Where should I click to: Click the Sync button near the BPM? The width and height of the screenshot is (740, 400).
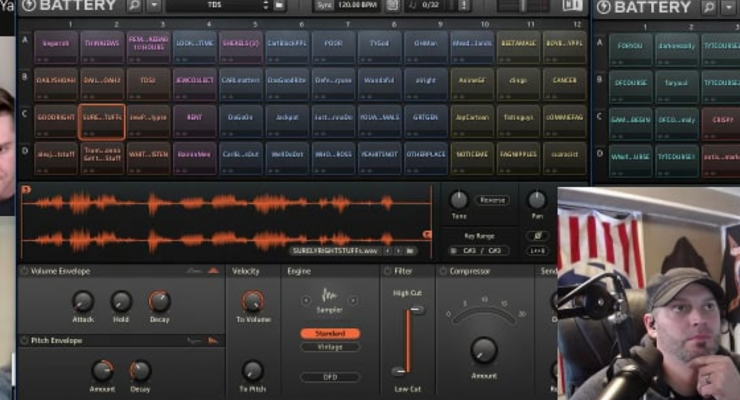(323, 6)
